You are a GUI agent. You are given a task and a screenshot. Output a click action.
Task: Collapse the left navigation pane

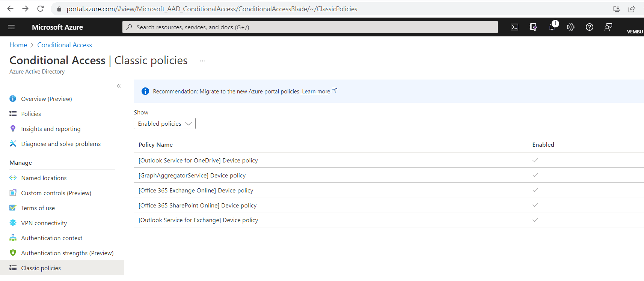click(119, 86)
